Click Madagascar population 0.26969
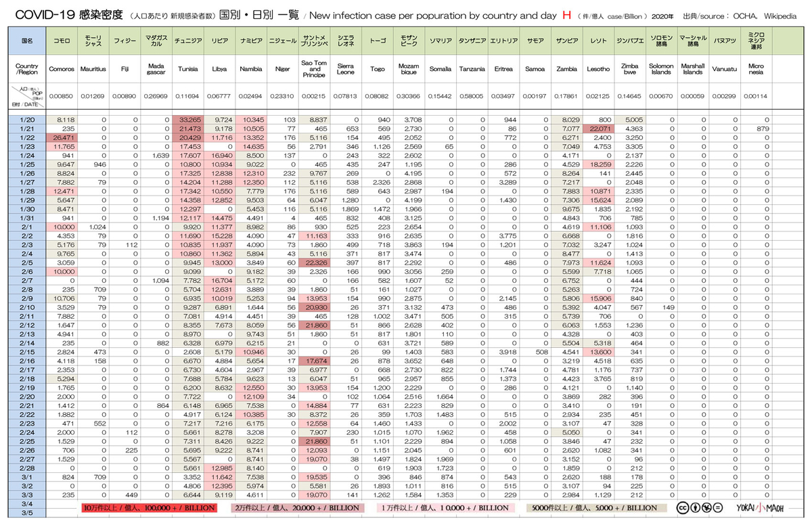Screen dimensions: 812x523 (156, 96)
